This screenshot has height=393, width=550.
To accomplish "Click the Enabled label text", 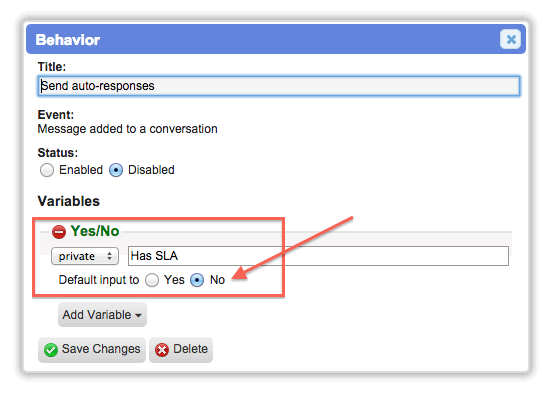I will [x=81, y=170].
